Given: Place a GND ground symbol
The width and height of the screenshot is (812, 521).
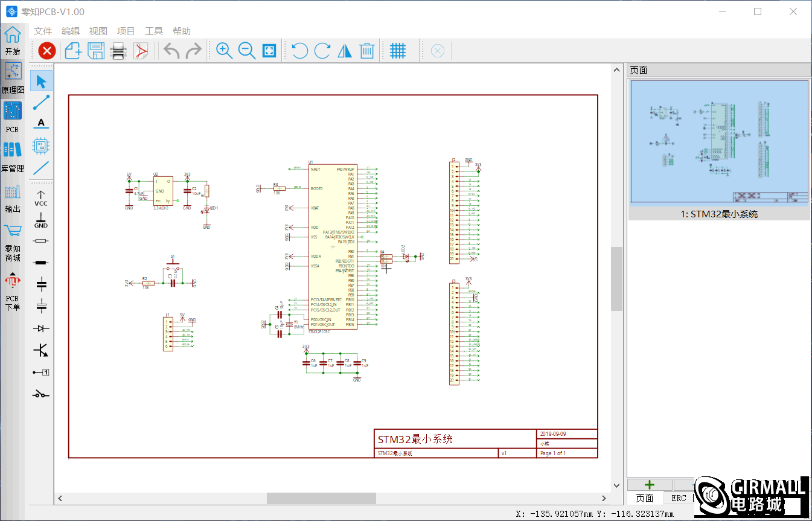Looking at the screenshot, I should pyautogui.click(x=41, y=220).
